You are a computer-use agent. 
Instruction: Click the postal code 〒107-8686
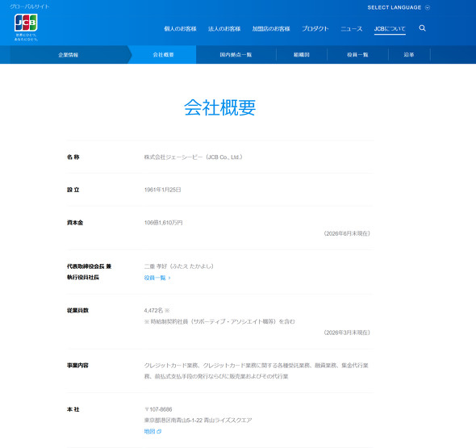[158, 409]
